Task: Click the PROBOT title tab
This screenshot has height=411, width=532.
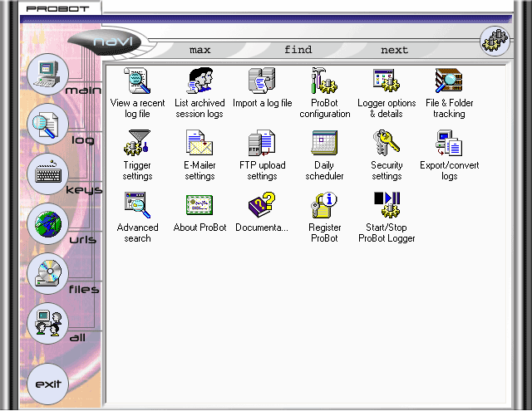Action: (58, 9)
